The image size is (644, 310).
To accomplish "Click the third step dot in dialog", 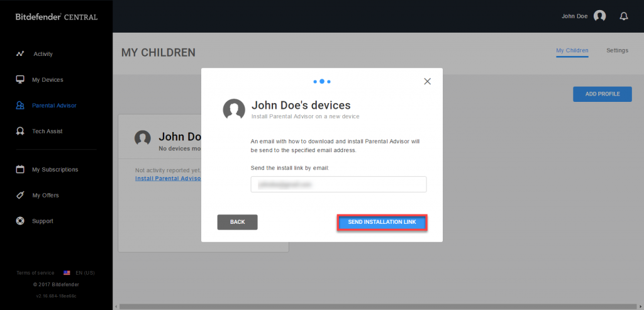I will [x=329, y=82].
